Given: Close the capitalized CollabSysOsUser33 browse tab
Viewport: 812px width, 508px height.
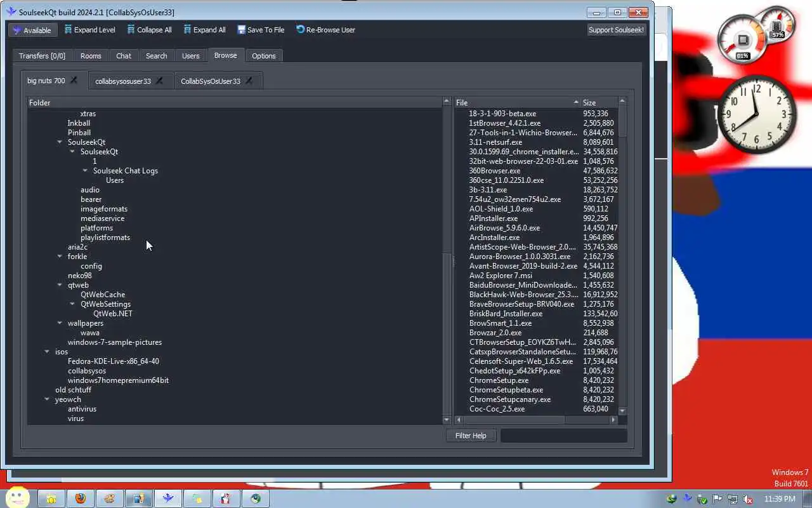Looking at the screenshot, I should click(249, 81).
